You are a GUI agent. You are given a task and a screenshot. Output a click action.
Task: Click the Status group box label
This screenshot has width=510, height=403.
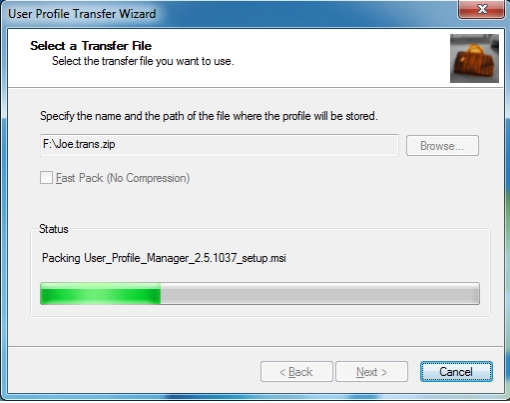click(x=54, y=229)
